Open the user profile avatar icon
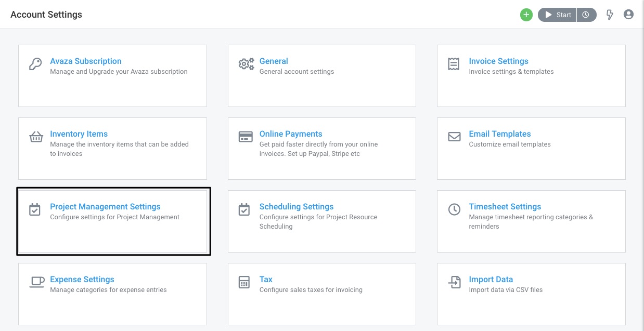The image size is (644, 331). click(628, 15)
